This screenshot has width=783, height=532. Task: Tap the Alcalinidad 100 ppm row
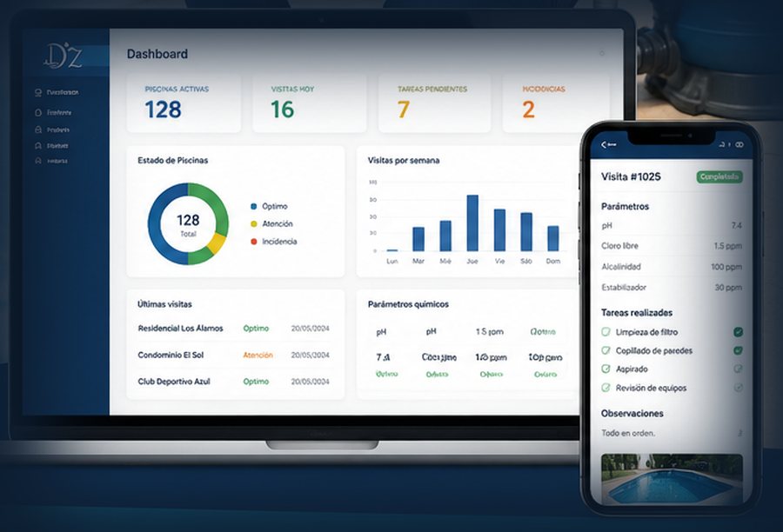click(x=672, y=267)
